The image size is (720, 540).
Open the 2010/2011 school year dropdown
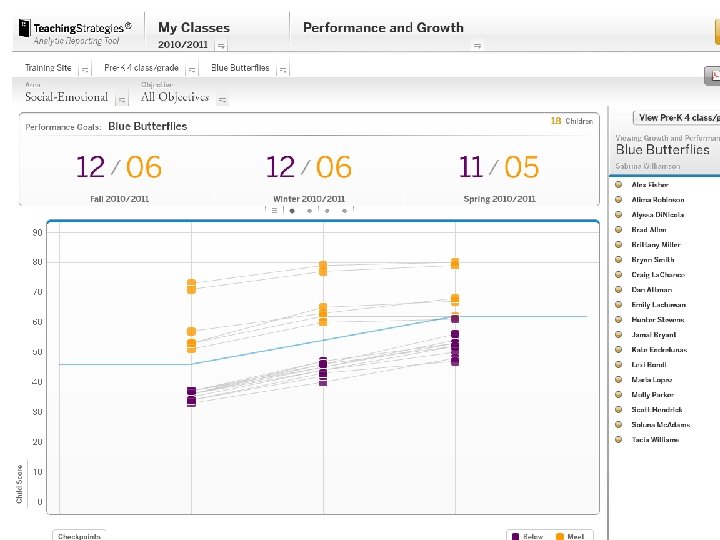[x=221, y=45]
